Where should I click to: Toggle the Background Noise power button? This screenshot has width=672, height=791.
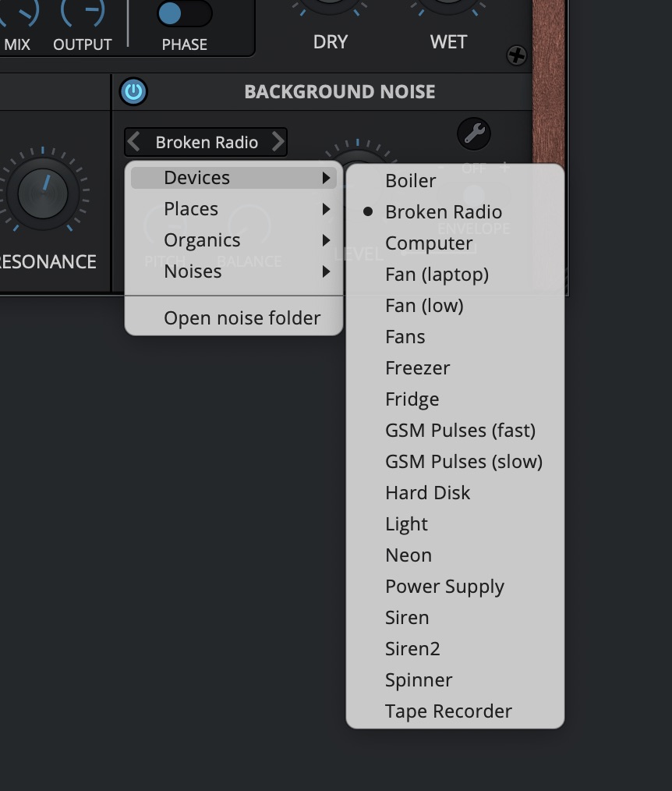pos(133,91)
